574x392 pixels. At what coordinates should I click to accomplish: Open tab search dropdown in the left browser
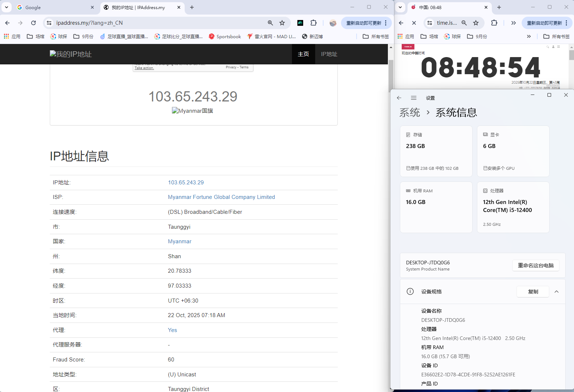point(7,7)
